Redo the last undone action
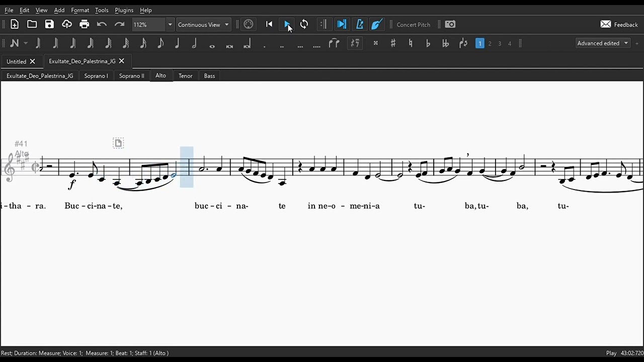 [x=119, y=24]
